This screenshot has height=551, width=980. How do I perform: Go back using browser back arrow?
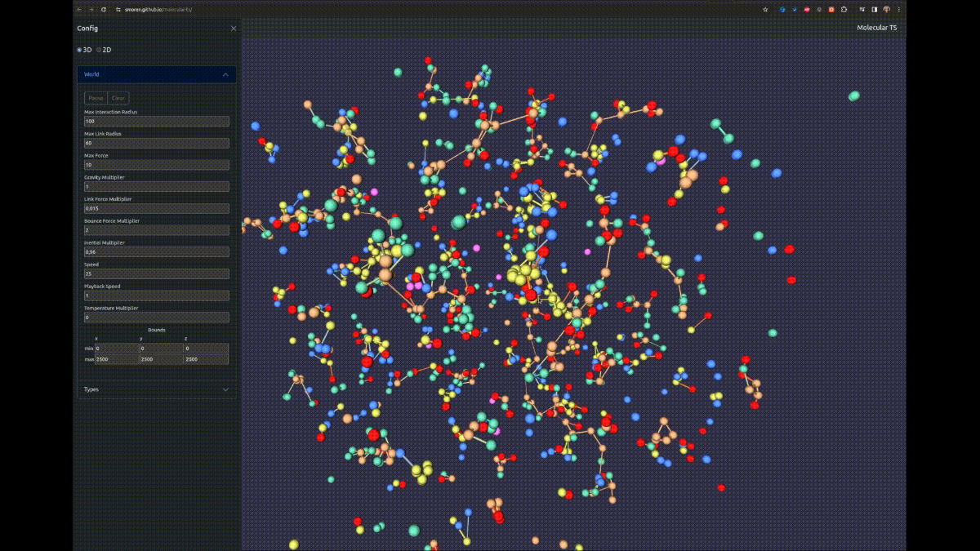coord(78,9)
